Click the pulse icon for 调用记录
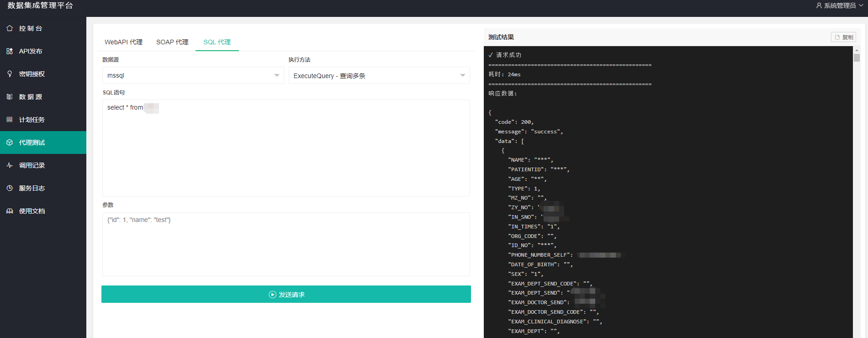Viewport: 868px width, 338px height. click(10, 165)
